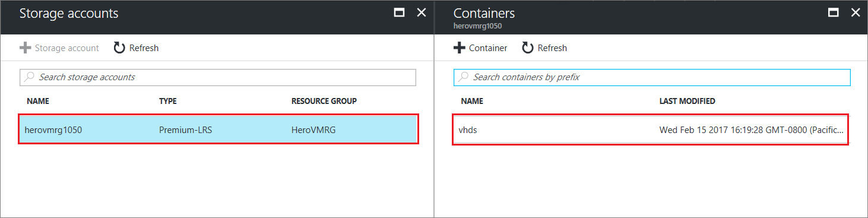Screen dimensions: 868x218
Task: Click the plus icon beside Container
Action: 460,48
